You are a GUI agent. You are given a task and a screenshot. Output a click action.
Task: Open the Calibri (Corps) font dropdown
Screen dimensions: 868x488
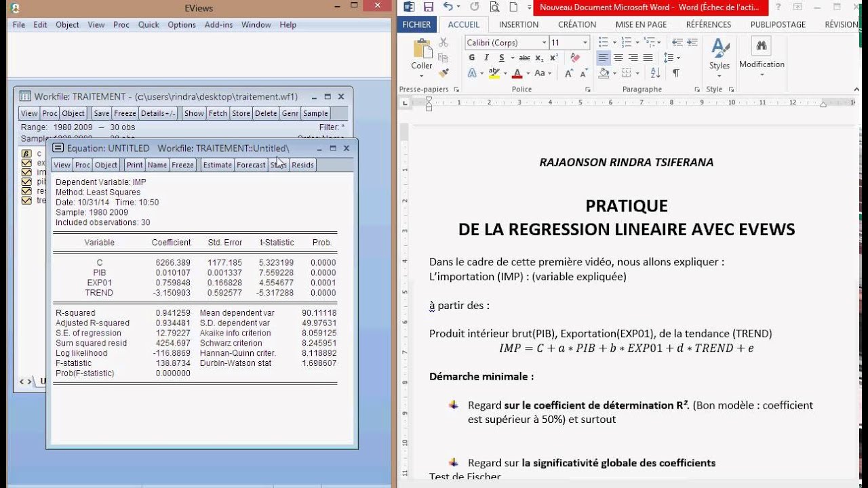pyautogui.click(x=544, y=42)
